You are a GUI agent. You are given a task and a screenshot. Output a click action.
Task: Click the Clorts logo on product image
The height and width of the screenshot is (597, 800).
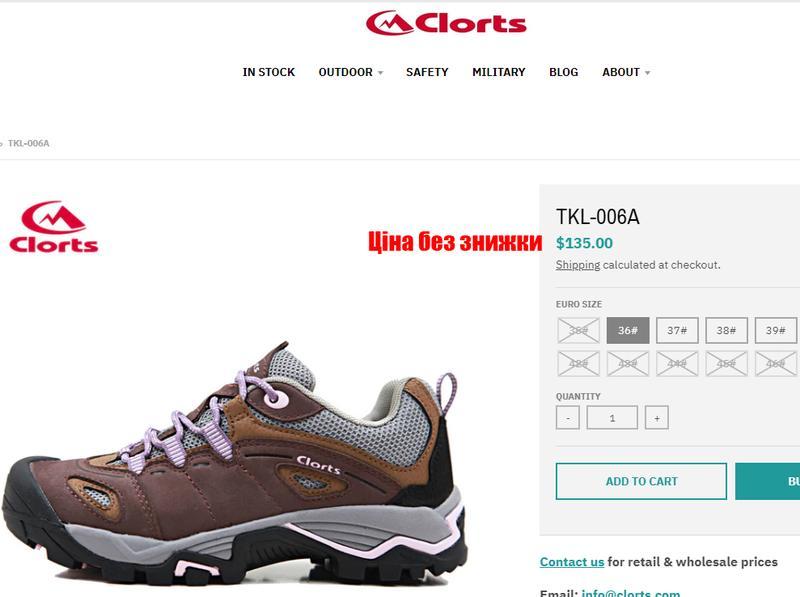(x=54, y=227)
